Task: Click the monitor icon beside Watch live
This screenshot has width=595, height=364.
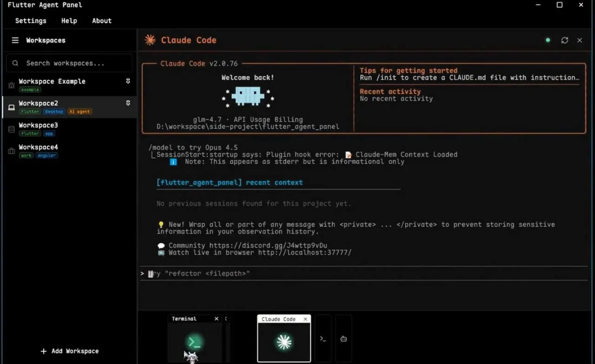Action: (161, 252)
